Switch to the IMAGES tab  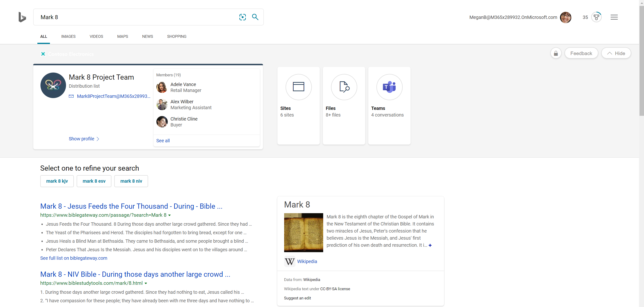pyautogui.click(x=68, y=36)
